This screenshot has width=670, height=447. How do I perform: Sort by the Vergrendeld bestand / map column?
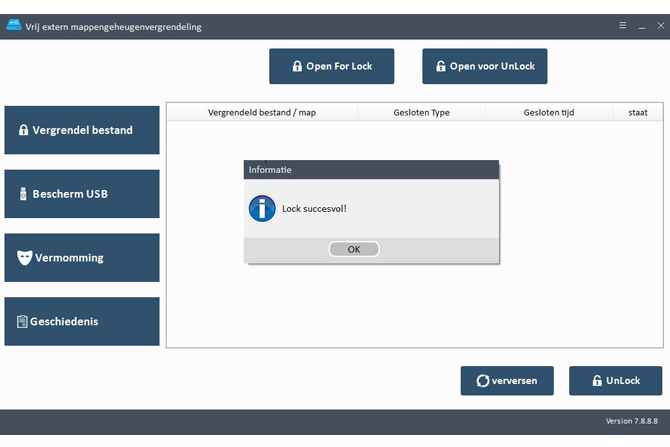pos(261,113)
